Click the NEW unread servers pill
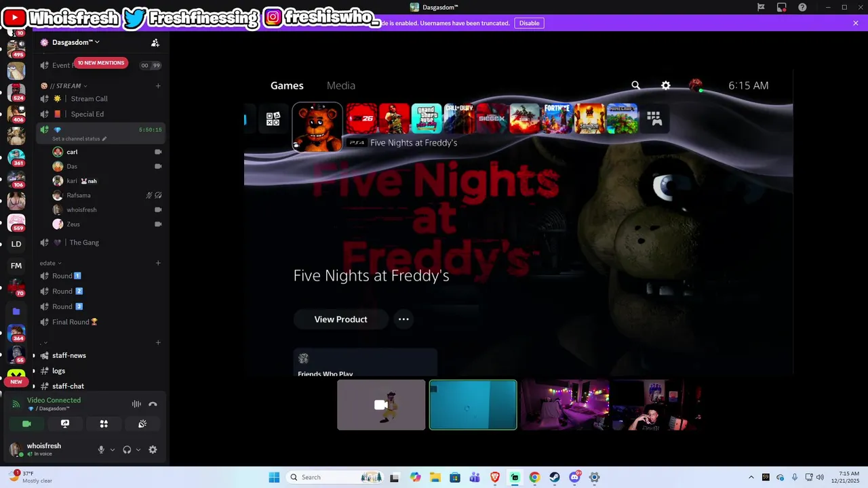868x488 pixels. click(16, 382)
